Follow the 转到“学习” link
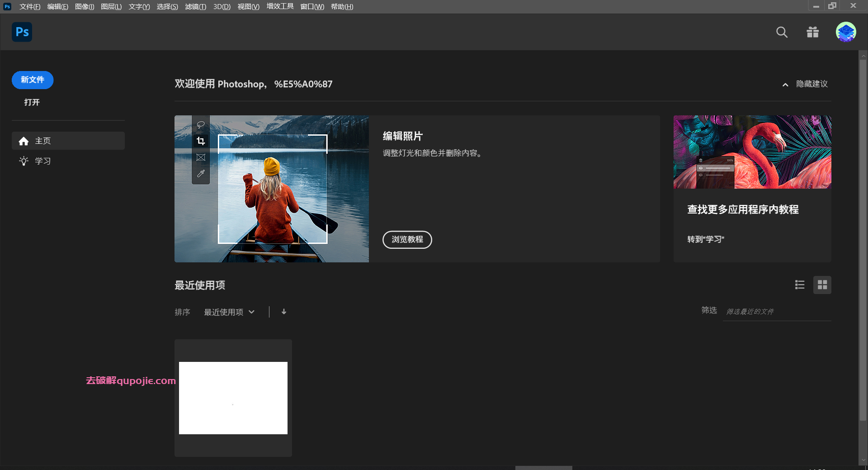 706,239
